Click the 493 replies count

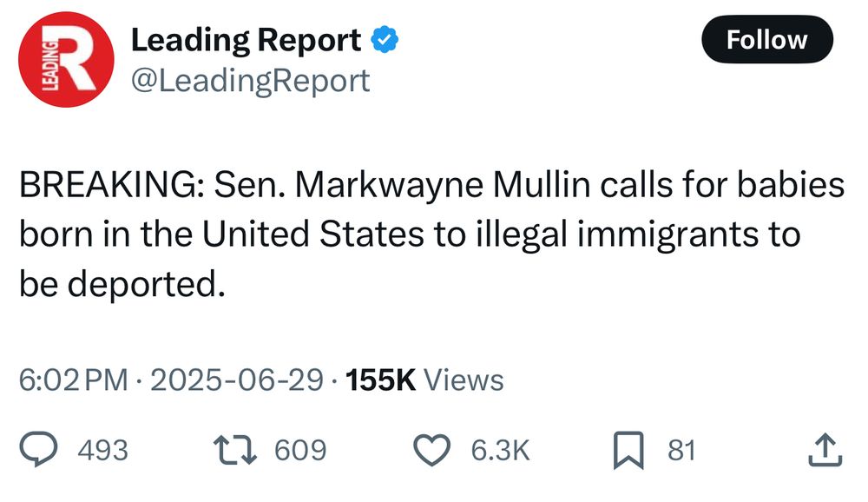(103, 450)
